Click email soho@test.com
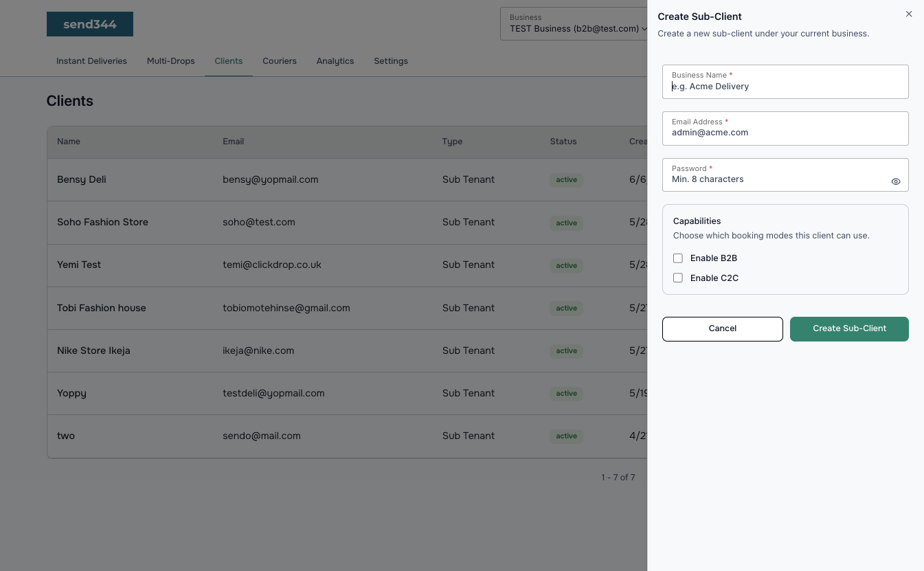 pos(259,222)
